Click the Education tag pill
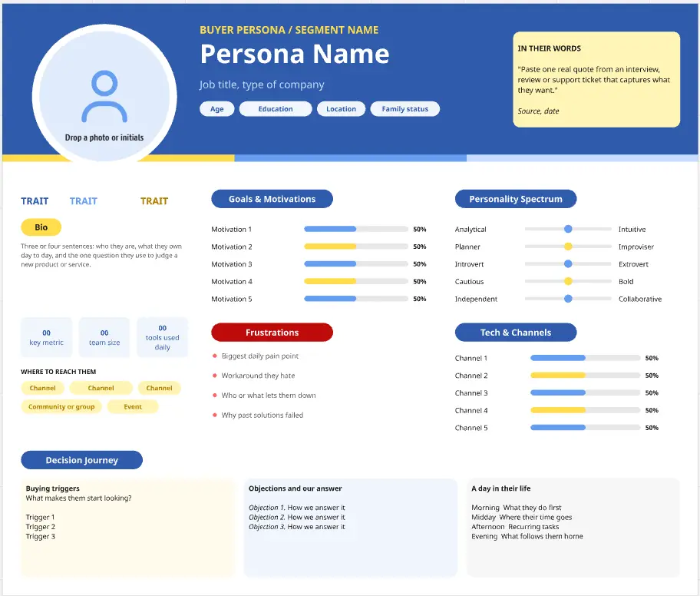This screenshot has height=596, width=700. click(276, 109)
